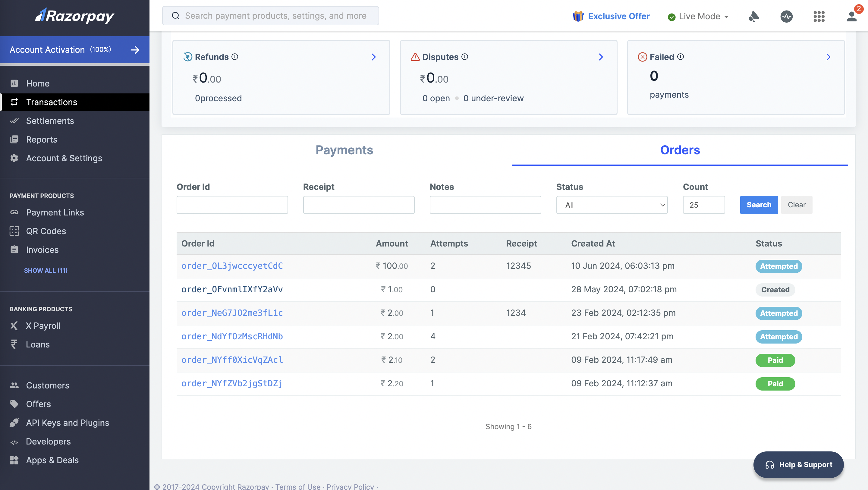Click the Order Id filter field

[232, 205]
